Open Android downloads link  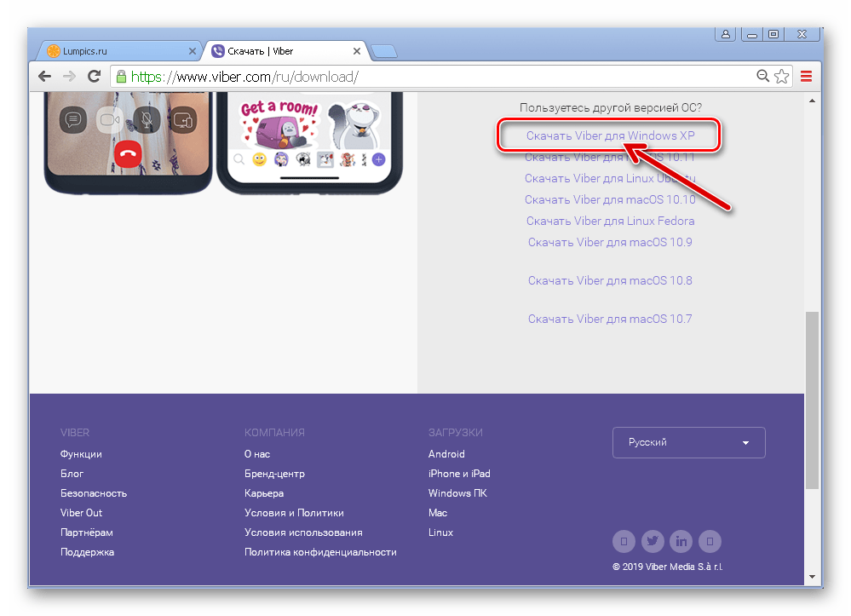coord(446,454)
